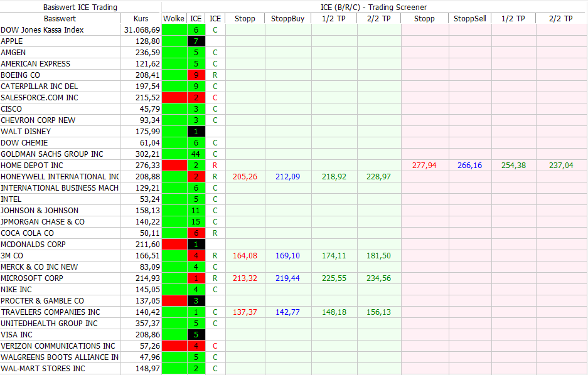Screen dimensions: 588x375
Task: Click Goldman Sachs ICE value 44
Action: coord(196,154)
